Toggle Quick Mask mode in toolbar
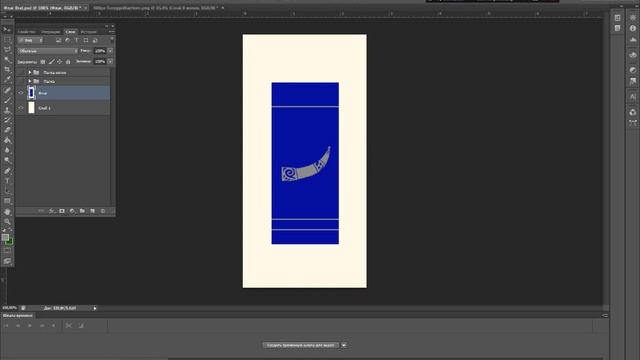The height and width of the screenshot is (360, 640). coord(7,251)
